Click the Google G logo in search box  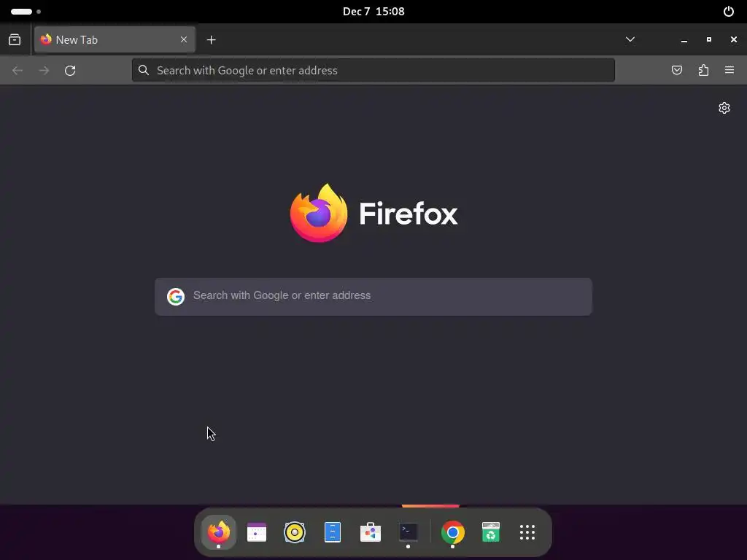[176, 296]
